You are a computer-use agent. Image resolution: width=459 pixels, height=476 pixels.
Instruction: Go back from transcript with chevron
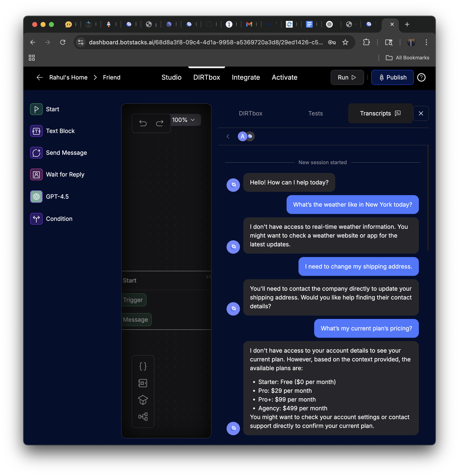(228, 137)
